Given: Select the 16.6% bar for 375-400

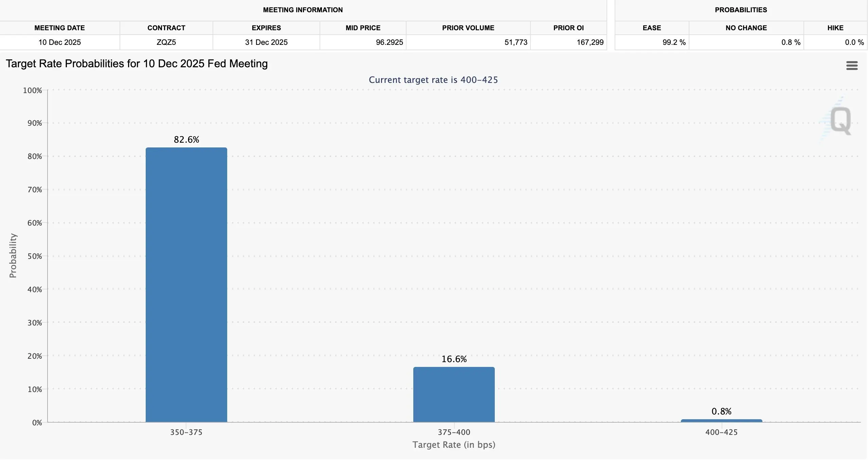Looking at the screenshot, I should [454, 394].
